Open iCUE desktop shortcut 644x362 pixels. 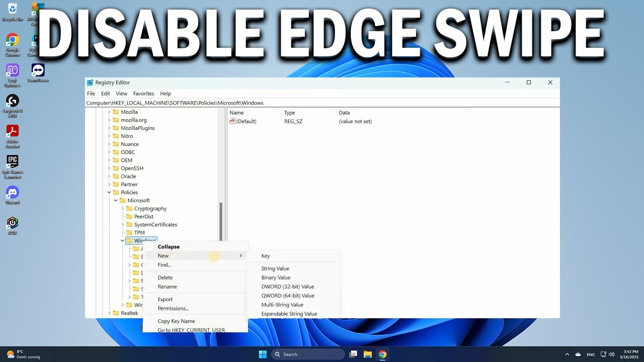(x=12, y=226)
